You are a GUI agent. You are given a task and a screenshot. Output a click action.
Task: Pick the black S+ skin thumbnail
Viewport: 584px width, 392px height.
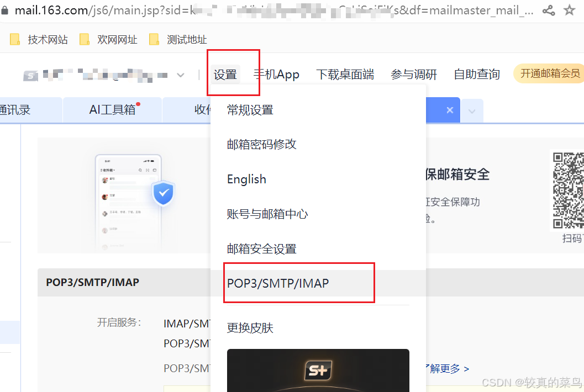point(318,370)
